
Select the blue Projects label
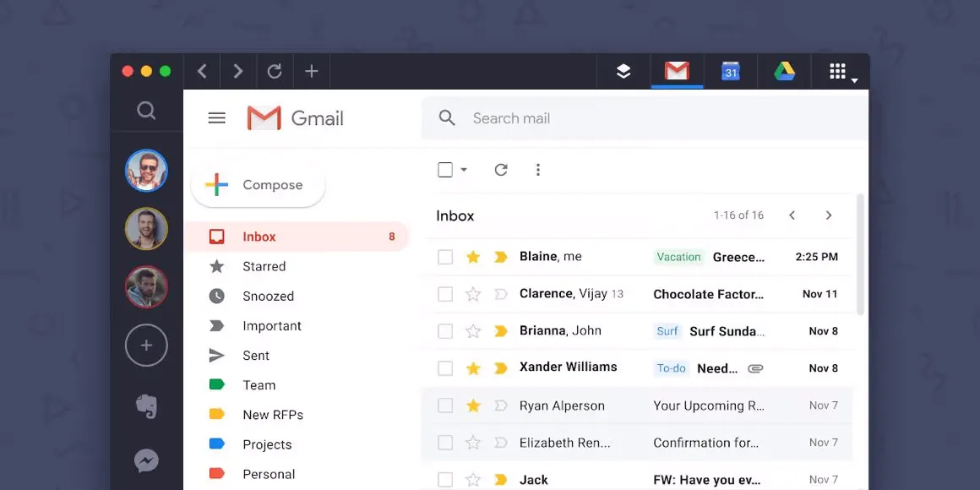[x=266, y=444]
